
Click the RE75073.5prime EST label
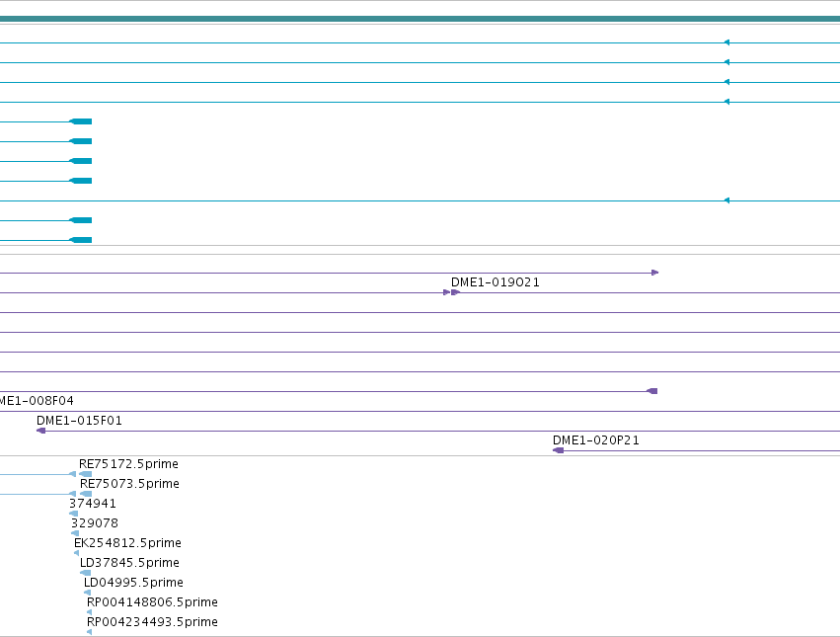tap(129, 484)
